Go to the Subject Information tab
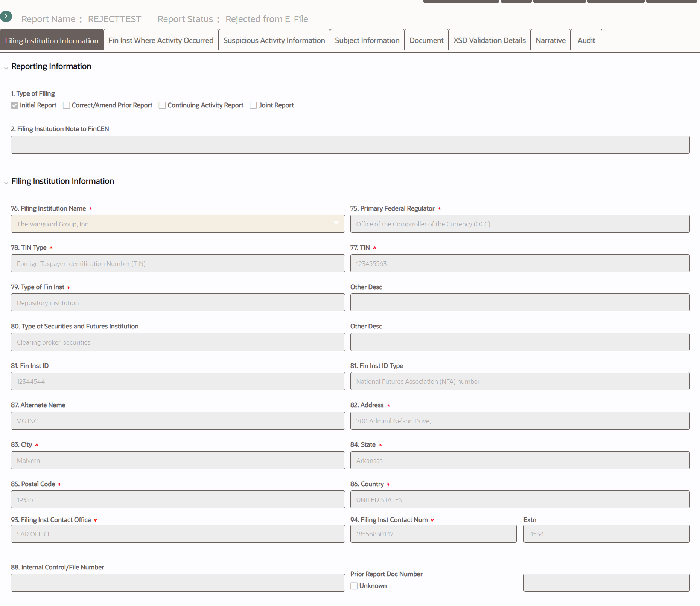700x606 pixels. pos(367,40)
